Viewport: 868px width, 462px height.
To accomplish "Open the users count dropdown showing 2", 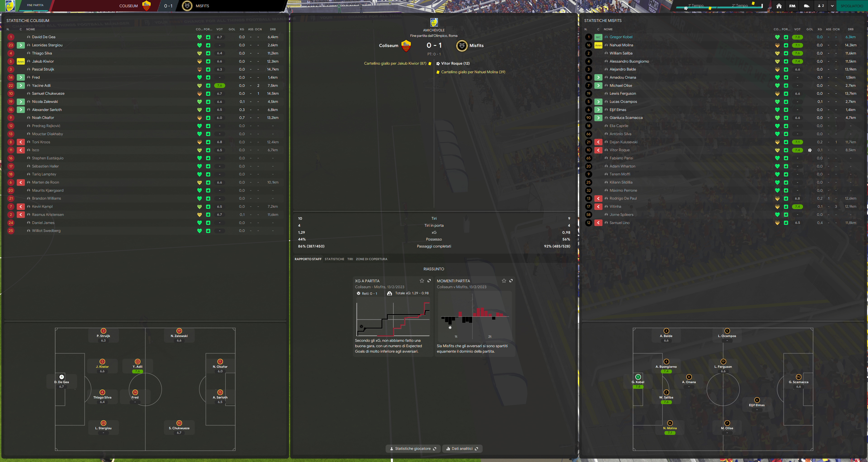I will click(821, 6).
